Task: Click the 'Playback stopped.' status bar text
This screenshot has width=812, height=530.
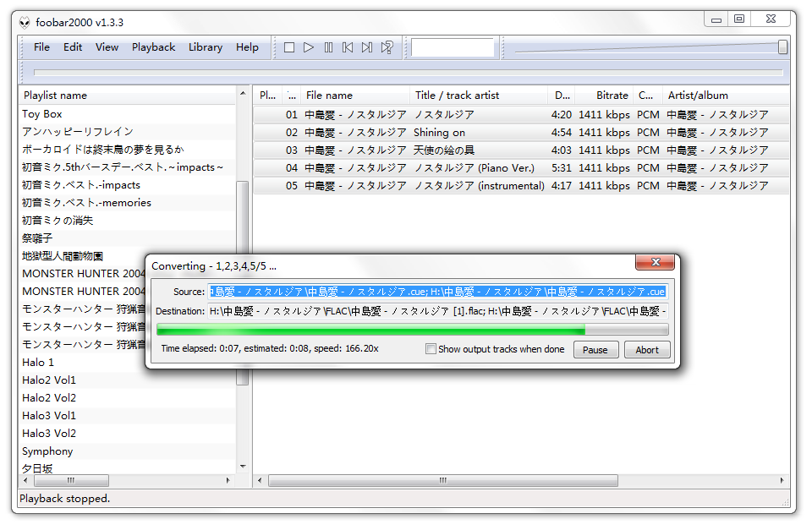Action: (x=65, y=499)
